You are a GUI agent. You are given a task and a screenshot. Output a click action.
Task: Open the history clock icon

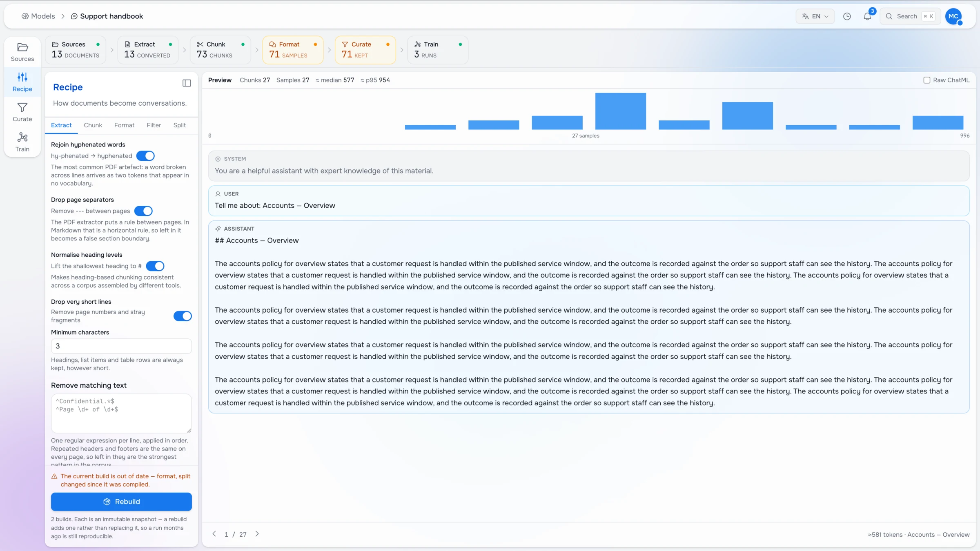point(847,16)
